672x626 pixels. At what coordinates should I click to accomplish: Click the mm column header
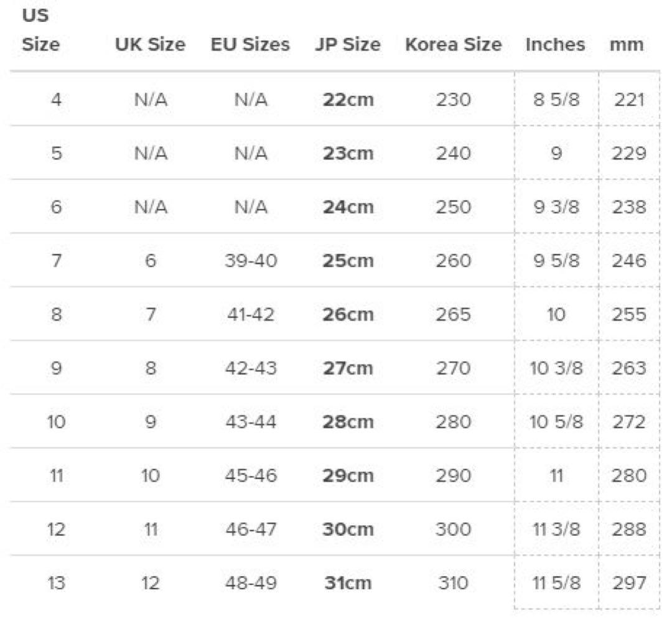click(x=627, y=45)
